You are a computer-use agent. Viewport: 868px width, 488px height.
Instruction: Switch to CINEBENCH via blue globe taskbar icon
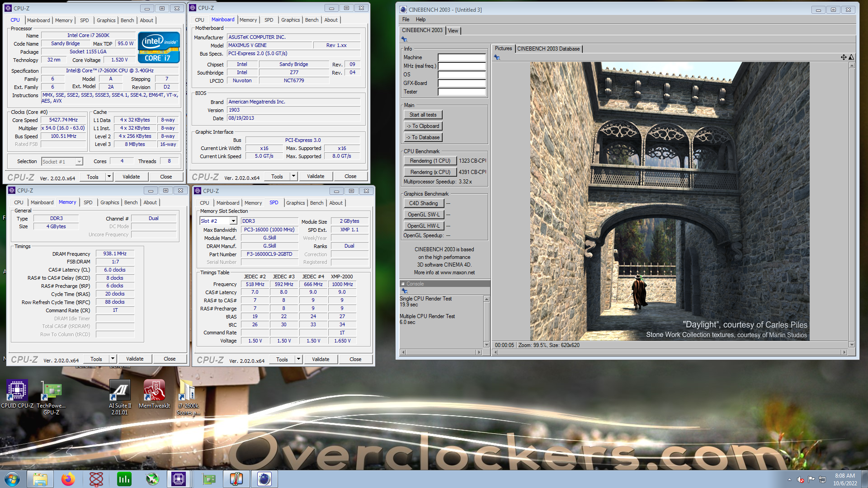pyautogui.click(x=264, y=479)
